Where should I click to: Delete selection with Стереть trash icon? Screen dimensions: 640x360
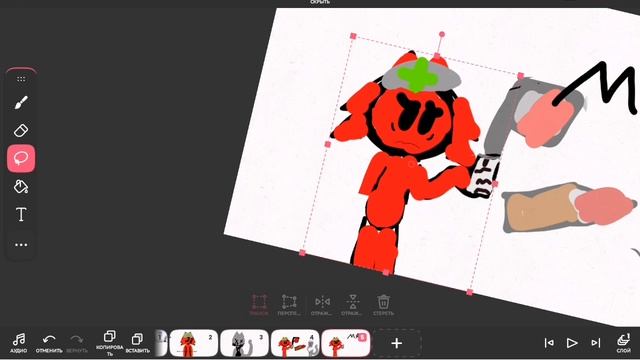[383, 305]
